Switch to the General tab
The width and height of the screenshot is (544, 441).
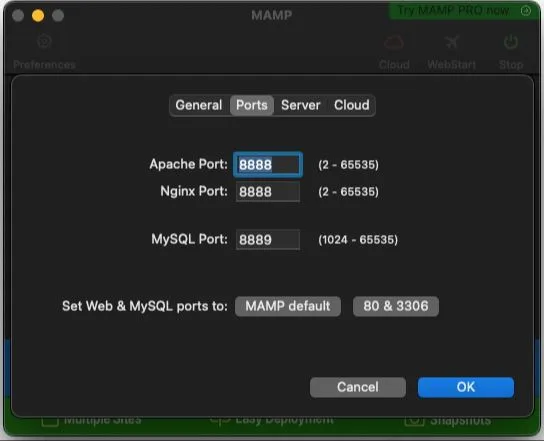coord(199,105)
